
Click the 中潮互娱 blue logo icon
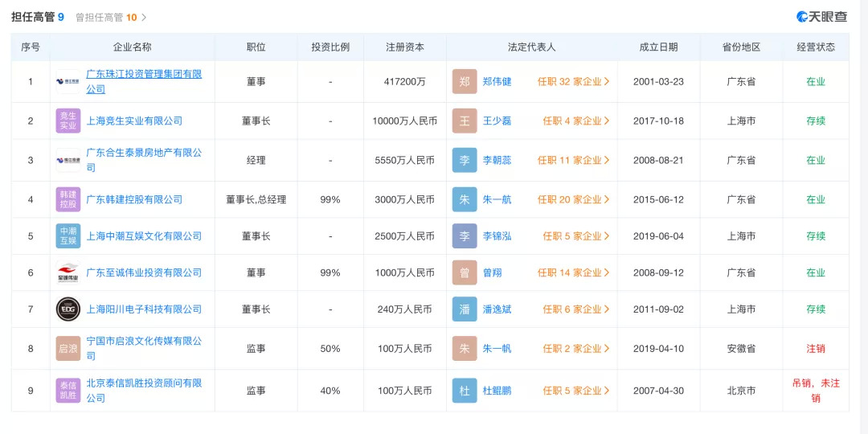[68, 236]
